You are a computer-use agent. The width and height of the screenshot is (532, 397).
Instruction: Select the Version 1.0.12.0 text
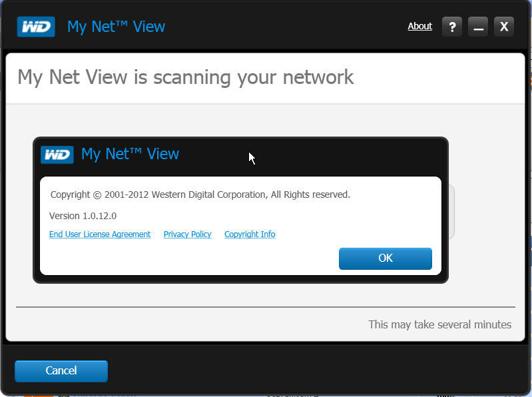pos(83,216)
